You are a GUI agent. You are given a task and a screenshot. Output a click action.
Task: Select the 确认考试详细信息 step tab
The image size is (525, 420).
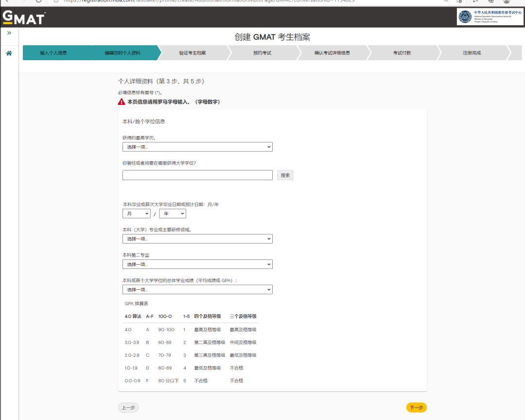point(332,53)
